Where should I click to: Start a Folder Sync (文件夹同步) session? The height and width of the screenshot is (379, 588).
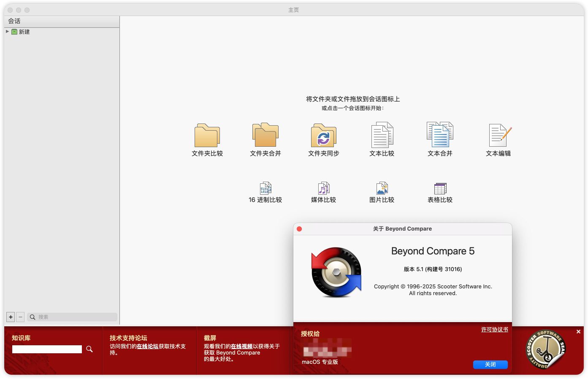tap(323, 136)
